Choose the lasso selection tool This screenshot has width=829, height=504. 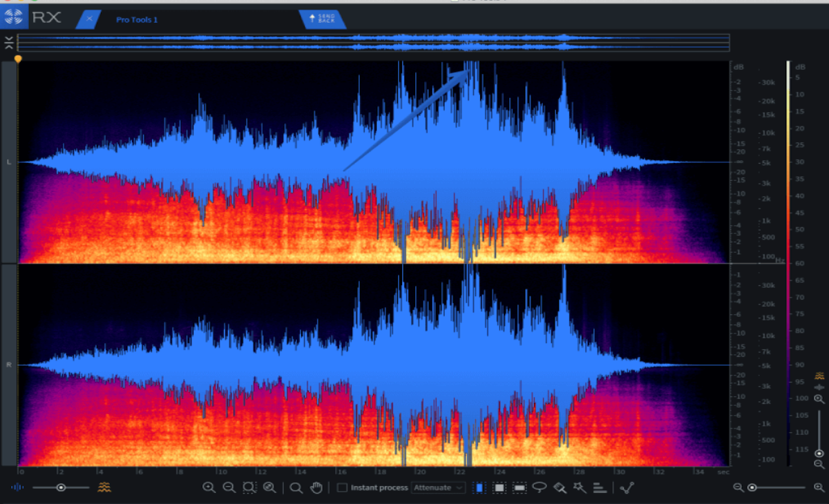pyautogui.click(x=540, y=487)
